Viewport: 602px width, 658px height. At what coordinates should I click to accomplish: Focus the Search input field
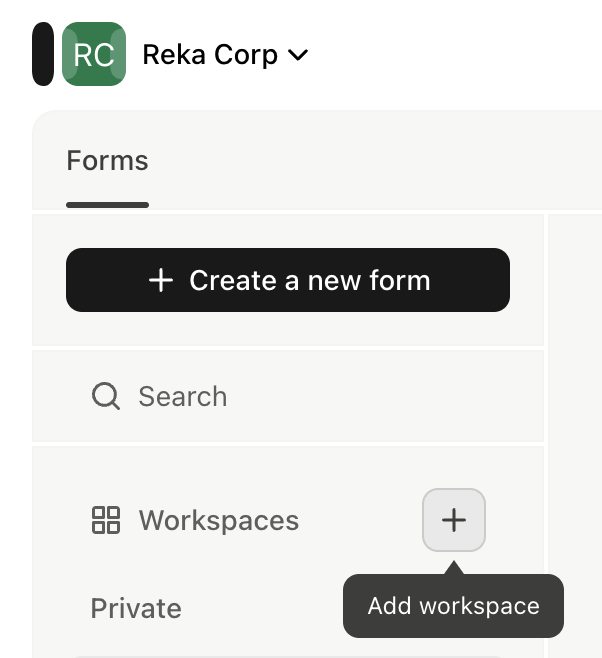coord(288,396)
